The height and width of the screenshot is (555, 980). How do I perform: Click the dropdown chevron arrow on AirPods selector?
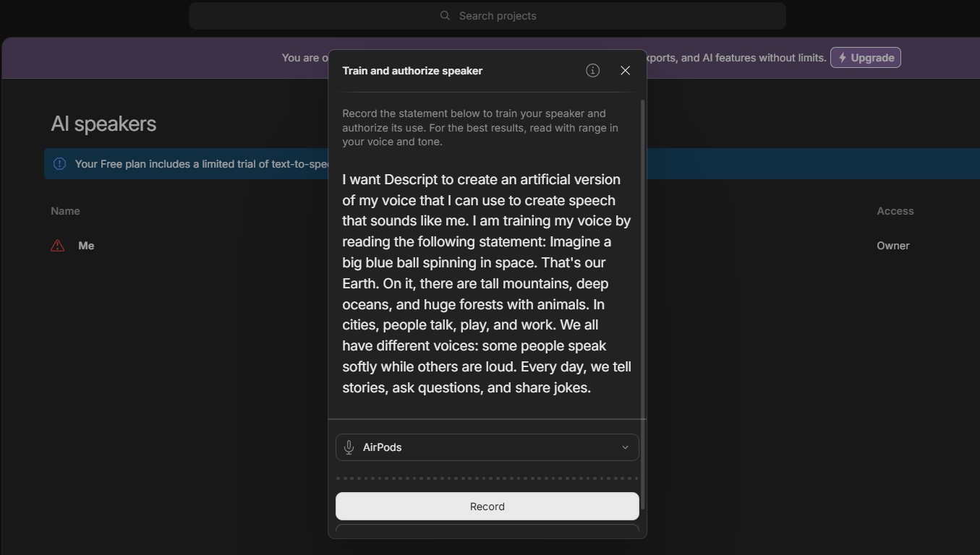pos(626,447)
